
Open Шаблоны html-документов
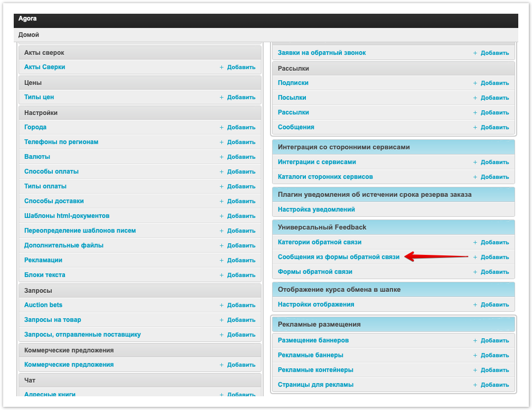coord(67,216)
